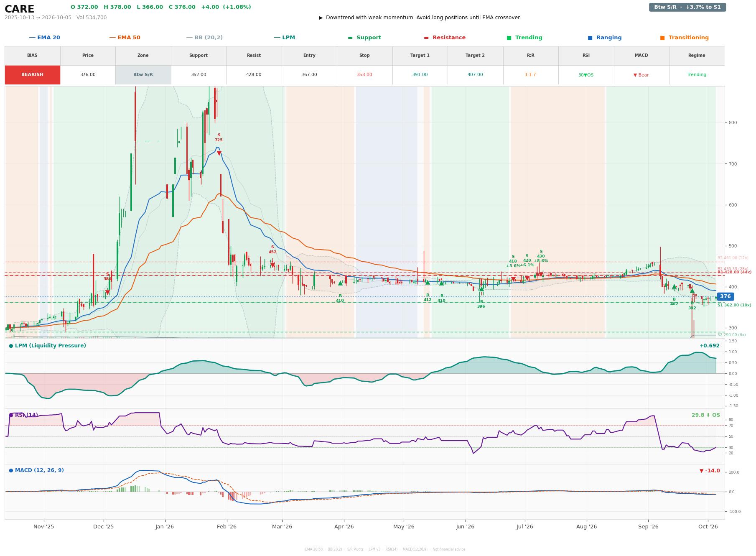Click the Bear MACD table cell
756x556 pixels.
[x=641, y=75]
